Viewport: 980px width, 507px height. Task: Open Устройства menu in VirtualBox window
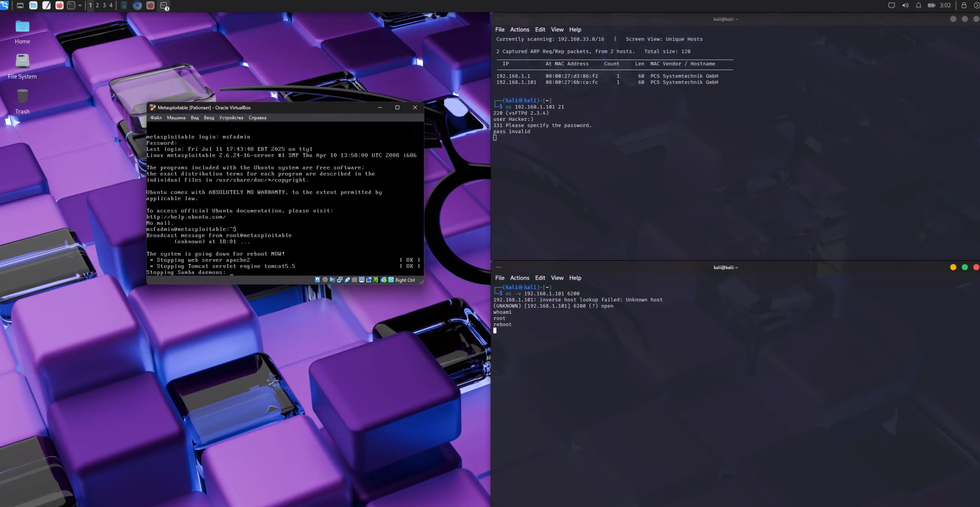coord(231,118)
